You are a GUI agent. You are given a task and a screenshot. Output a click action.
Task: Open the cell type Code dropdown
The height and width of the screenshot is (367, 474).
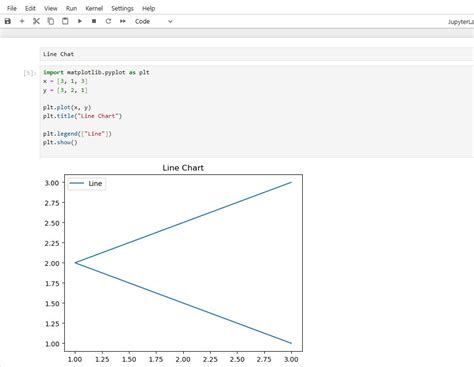point(154,21)
